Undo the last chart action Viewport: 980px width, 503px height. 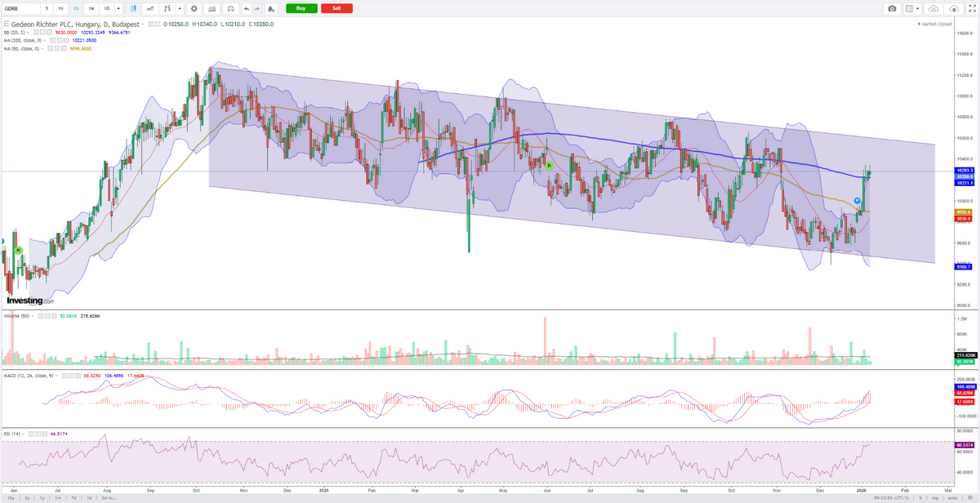tap(247, 8)
